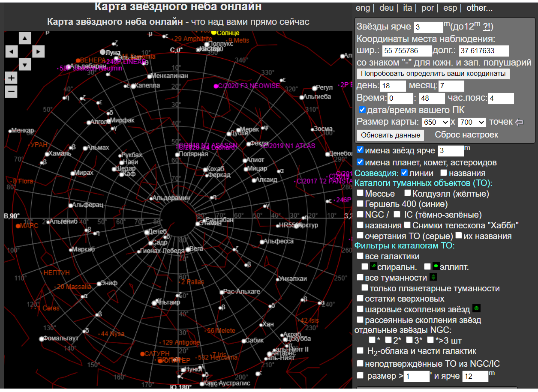Image resolution: width=538 pixels, height=392 pixels.
Task: Pan the sky map right
Action: pos(38,52)
